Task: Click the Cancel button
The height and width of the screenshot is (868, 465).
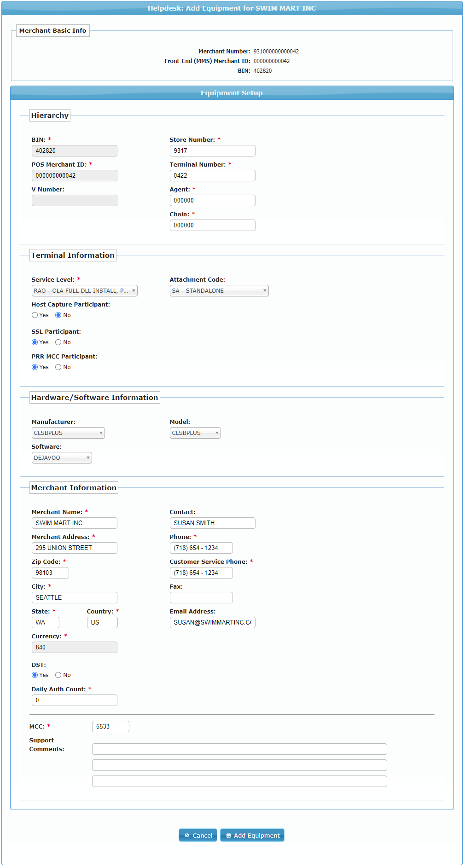Action: pos(198,835)
